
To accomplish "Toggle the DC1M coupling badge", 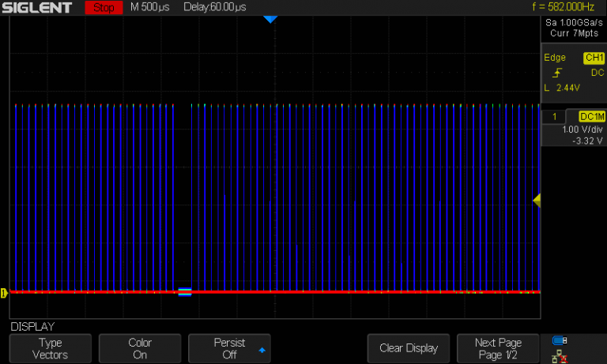I will (x=591, y=116).
